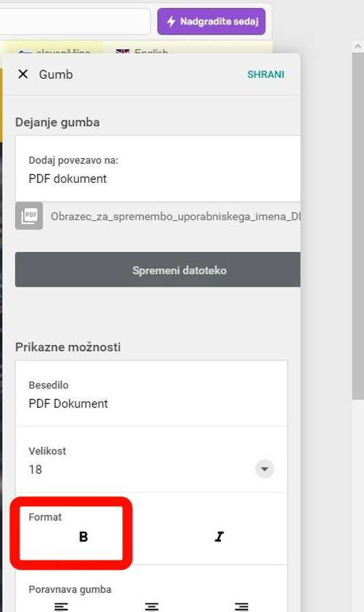The image size is (364, 612).
Task: Switch to the slovenščina language tab
Action: coord(54,51)
